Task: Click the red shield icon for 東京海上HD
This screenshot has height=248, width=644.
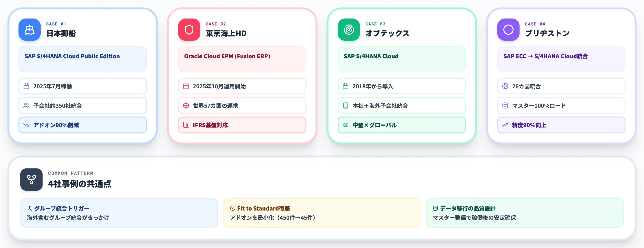Action: pos(189,30)
